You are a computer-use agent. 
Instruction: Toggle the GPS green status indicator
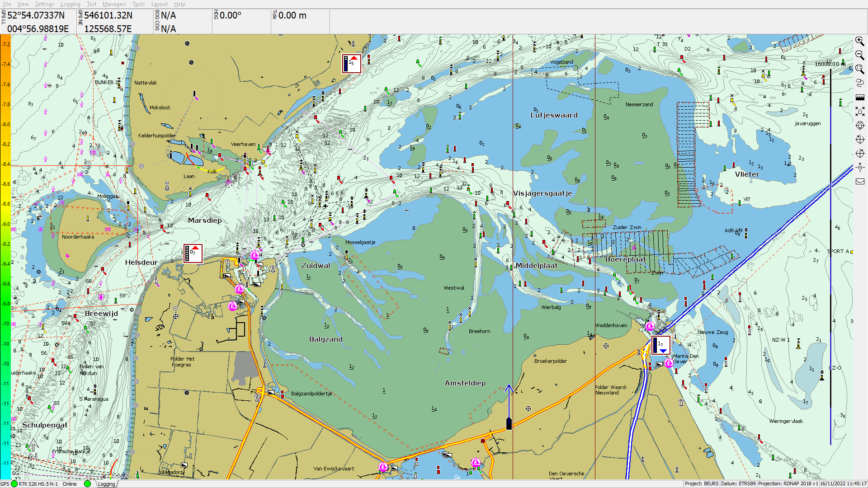tap(14, 484)
